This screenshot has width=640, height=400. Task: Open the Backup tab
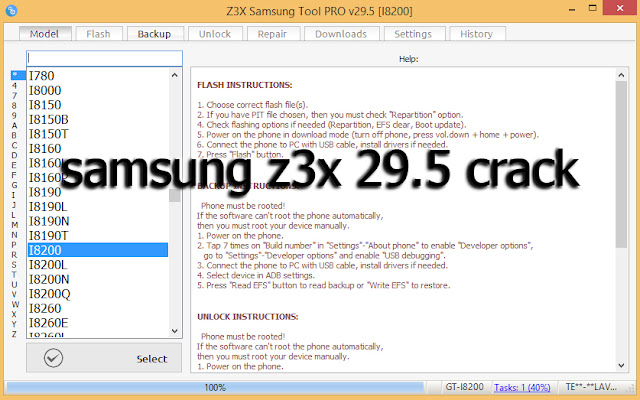pos(154,34)
